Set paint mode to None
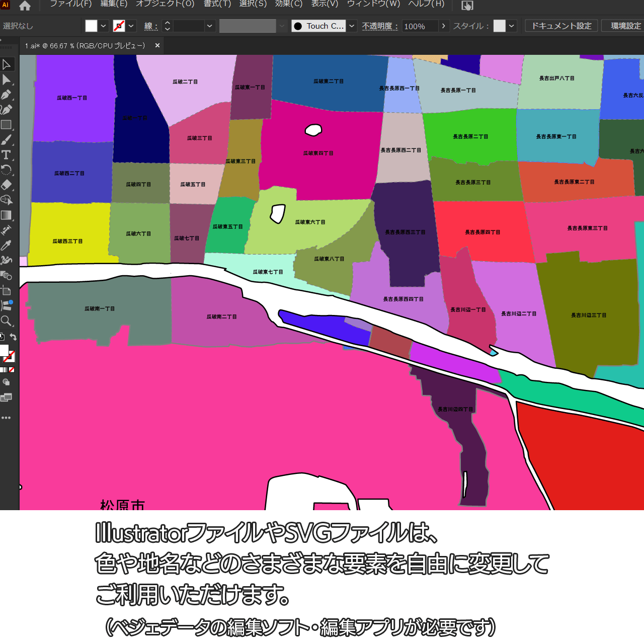This screenshot has height=644, width=644. (x=12, y=370)
